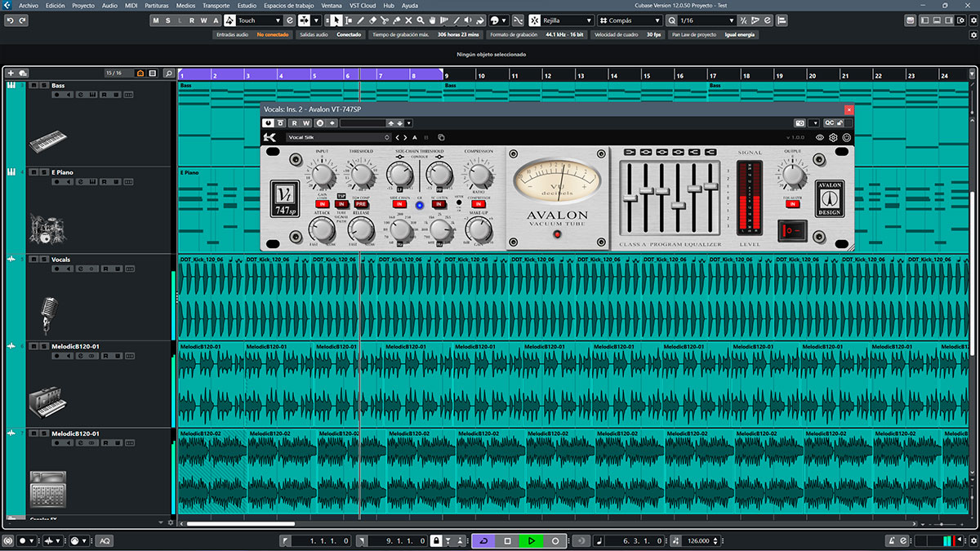Click the Undo arrow in toolbar
The height and width of the screenshot is (551, 980).
click(x=11, y=20)
